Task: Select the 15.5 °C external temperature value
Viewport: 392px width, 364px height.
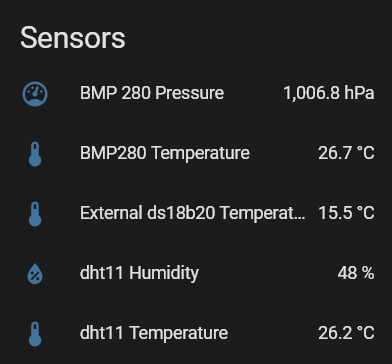Action: point(346,213)
